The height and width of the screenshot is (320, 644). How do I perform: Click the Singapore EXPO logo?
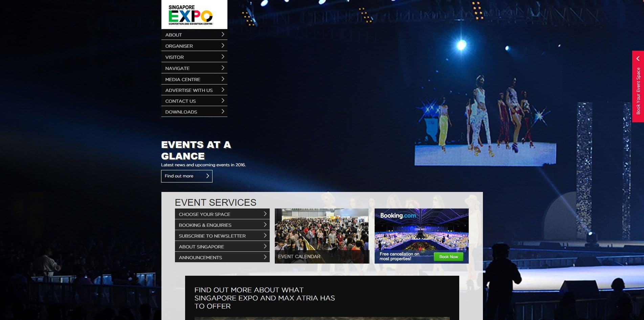coord(194,15)
